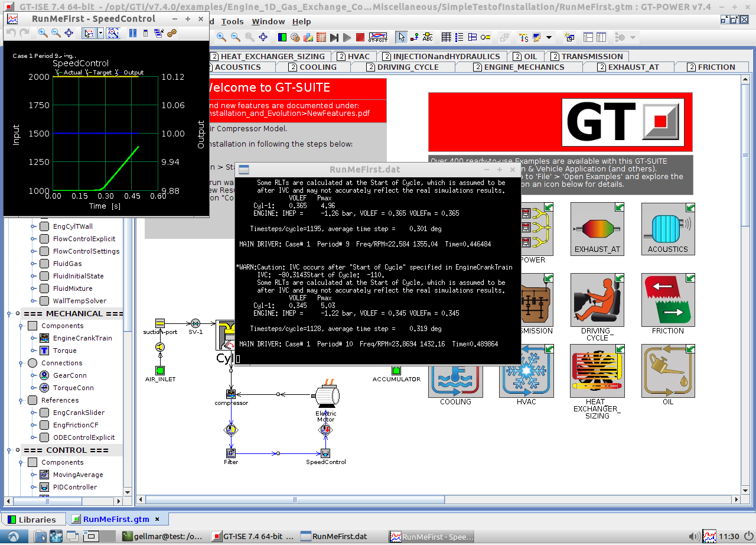This screenshot has height=545, width=756.
Task: Click the gray Run play button
Action: [347, 37]
